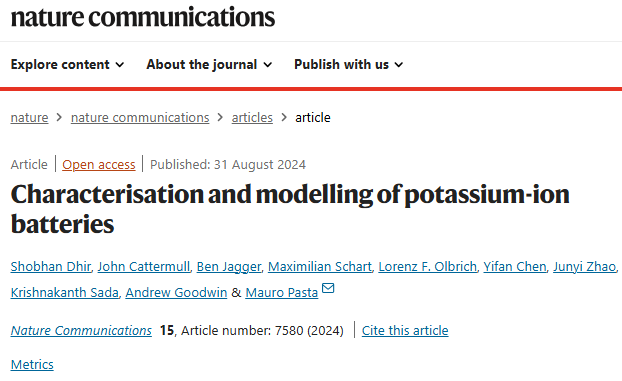Select author Ben Jagger
The height and width of the screenshot is (381, 622).
[x=229, y=266]
